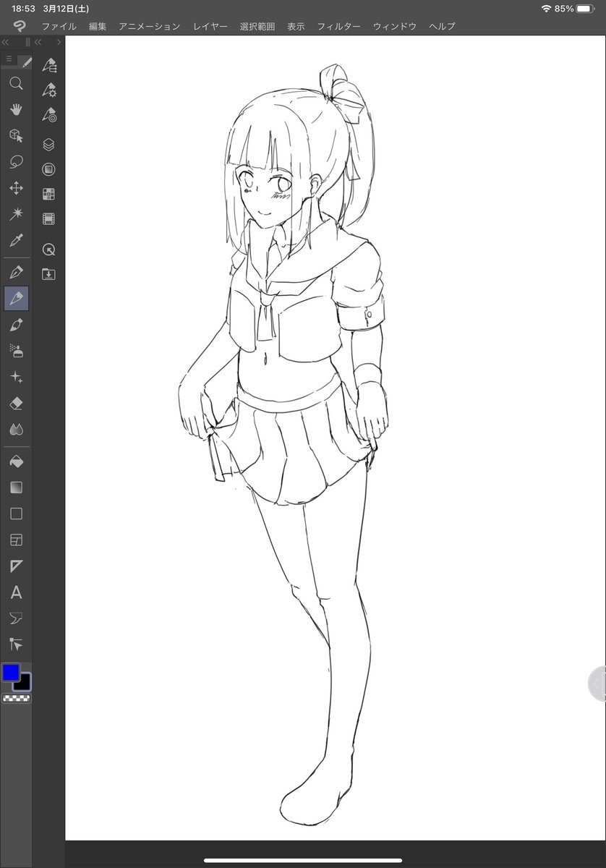Select the Correct line tool
The image size is (606, 868).
click(16, 644)
